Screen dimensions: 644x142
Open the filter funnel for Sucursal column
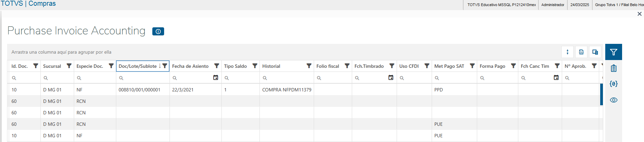pyautogui.click(x=69, y=66)
